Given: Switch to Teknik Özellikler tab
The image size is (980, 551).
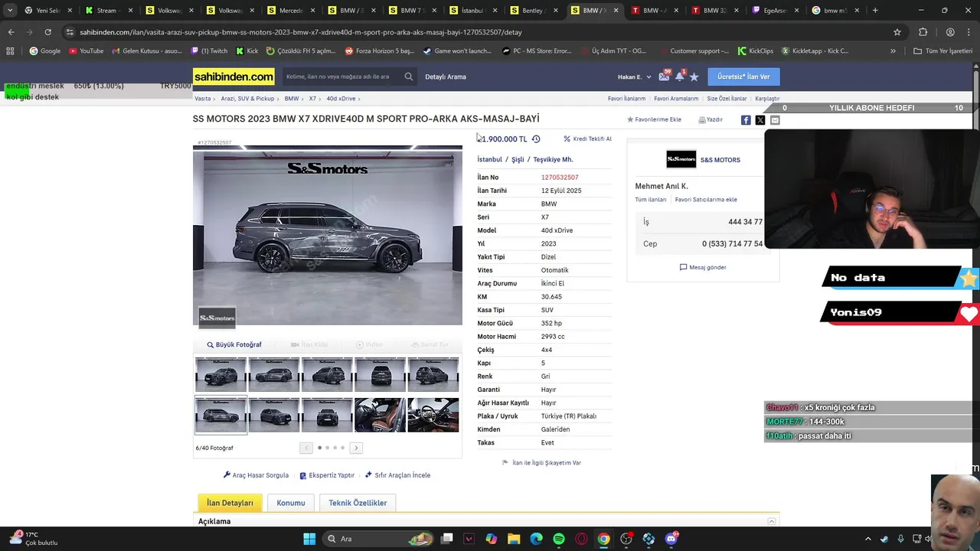Looking at the screenshot, I should (358, 503).
